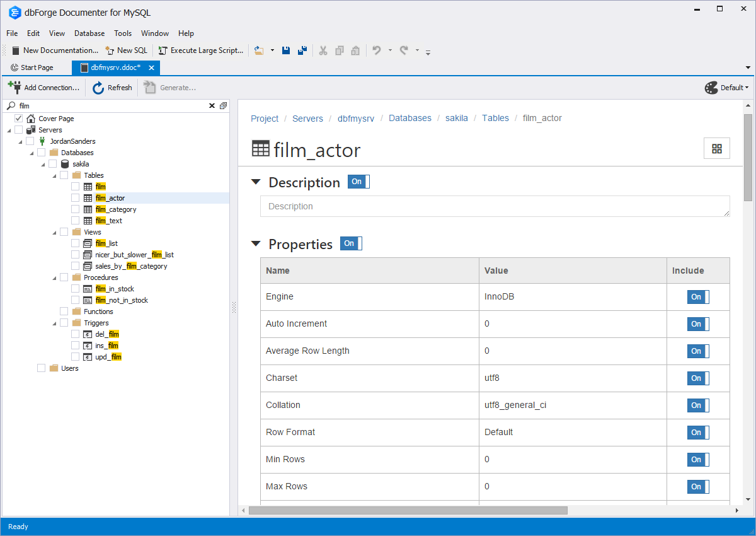Toggle the Charset row include switch
This screenshot has width=756, height=536.
click(x=698, y=378)
